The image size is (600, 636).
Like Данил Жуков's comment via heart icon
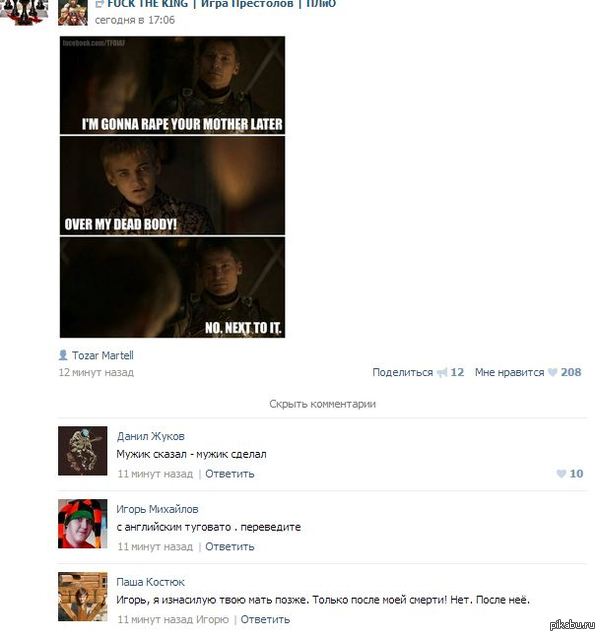561,473
